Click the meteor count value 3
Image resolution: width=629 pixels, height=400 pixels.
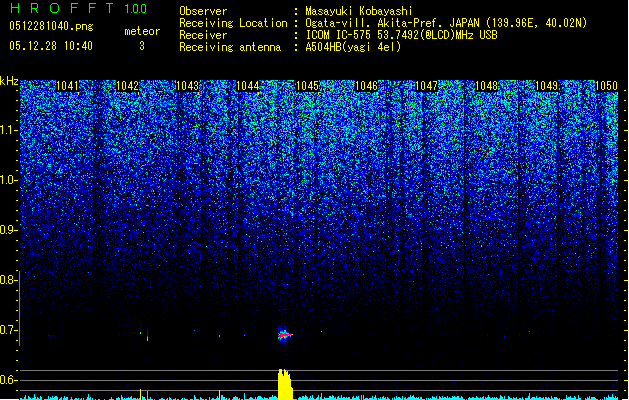click(x=142, y=46)
